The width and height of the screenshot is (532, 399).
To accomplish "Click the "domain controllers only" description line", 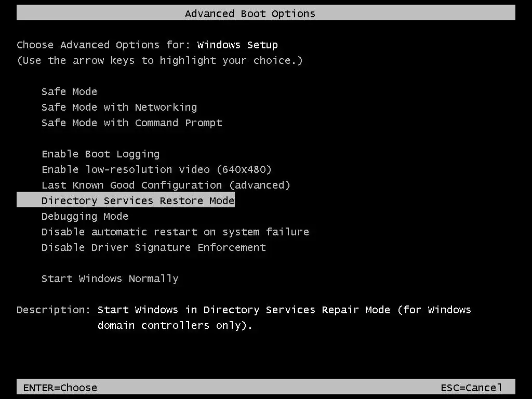I will [x=175, y=326].
